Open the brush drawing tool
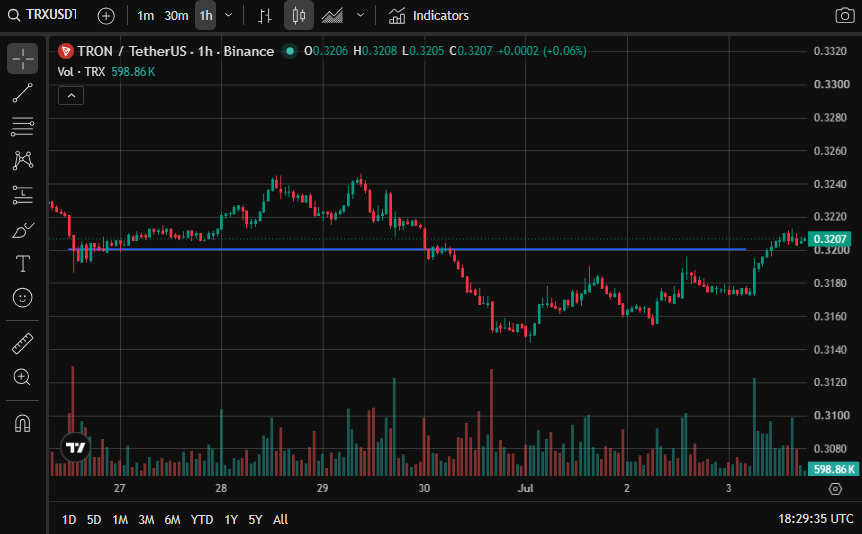 click(23, 230)
